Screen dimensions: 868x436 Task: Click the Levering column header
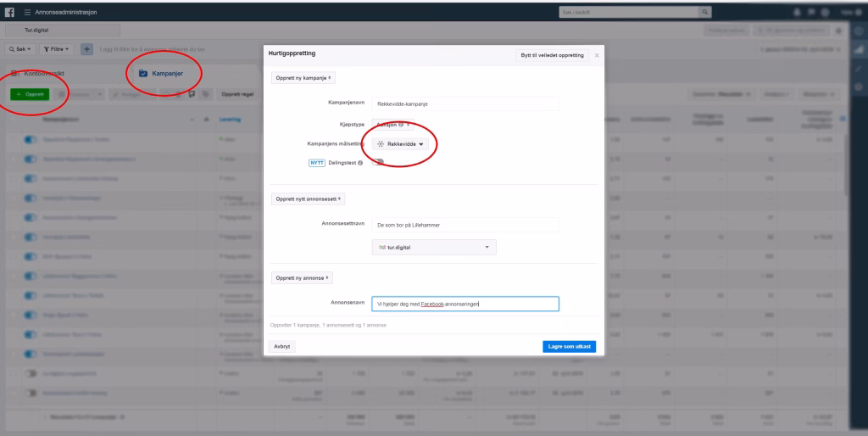click(230, 119)
